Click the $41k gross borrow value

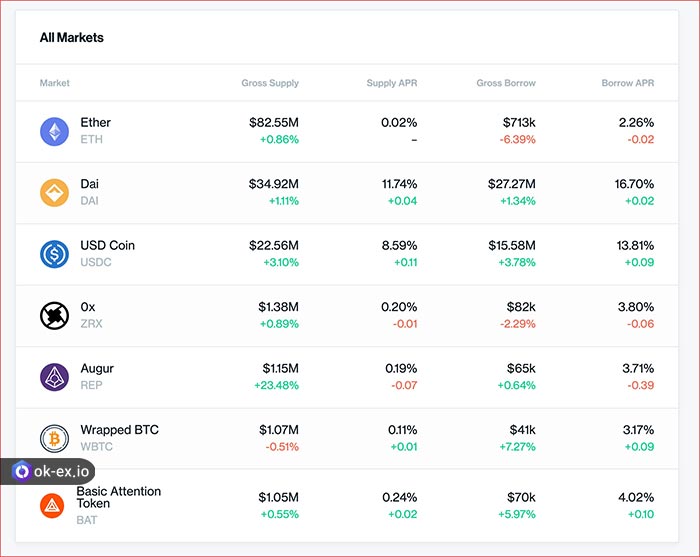[522, 430]
